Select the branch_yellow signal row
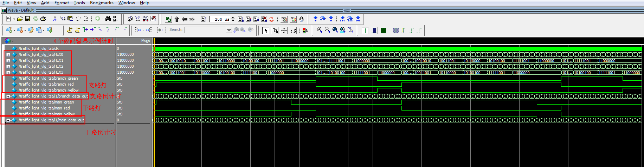Image resolution: width=644 pixels, height=167 pixels. 49,90
